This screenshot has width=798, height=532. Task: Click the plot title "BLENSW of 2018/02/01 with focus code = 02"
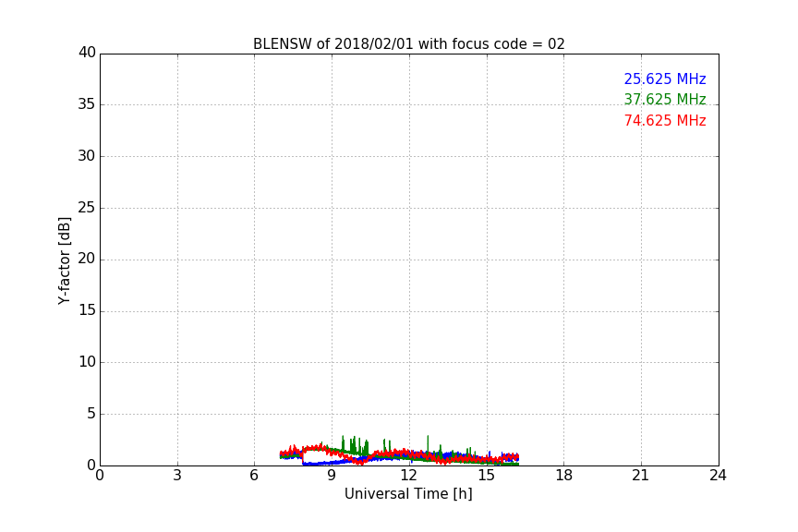point(408,44)
